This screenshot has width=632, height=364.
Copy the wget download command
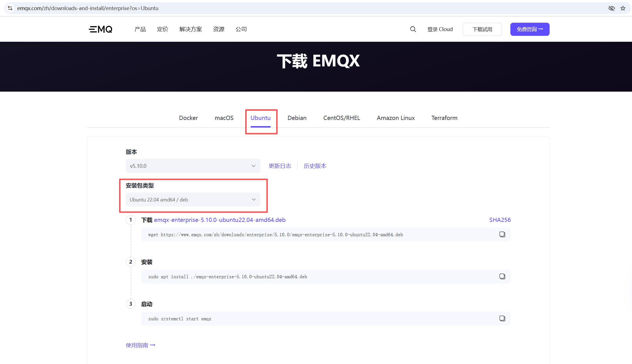click(502, 235)
